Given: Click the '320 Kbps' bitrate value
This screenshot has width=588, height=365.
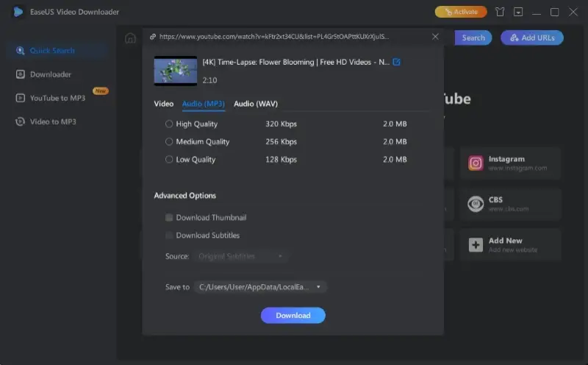Looking at the screenshot, I should [x=282, y=124].
